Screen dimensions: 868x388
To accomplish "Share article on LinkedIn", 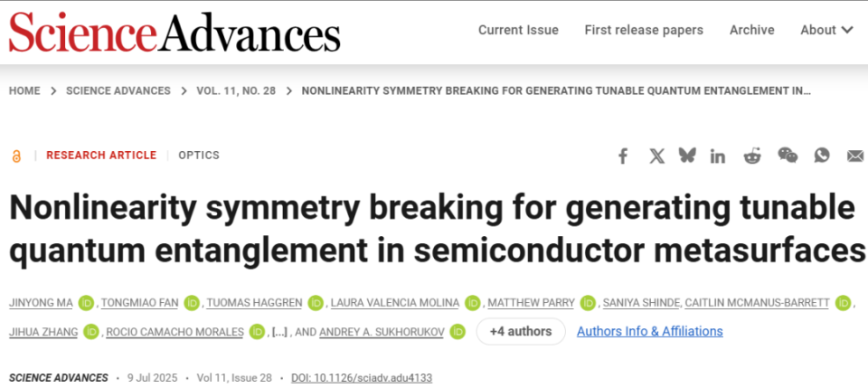I will [718, 156].
